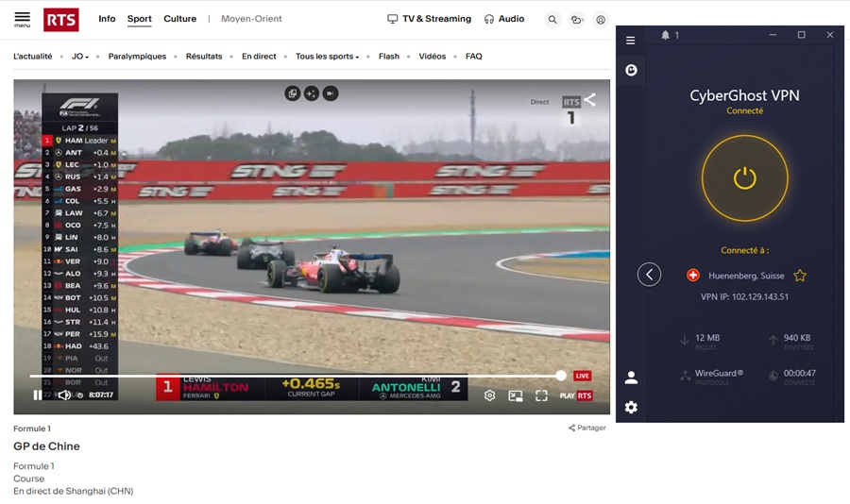Click the 940 KB sent stat

(797, 338)
